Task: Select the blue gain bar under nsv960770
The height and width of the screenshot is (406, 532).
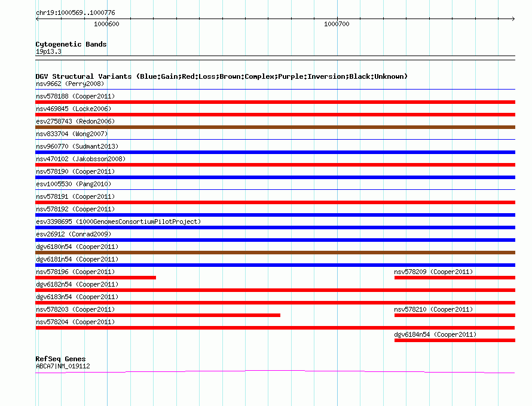Action: click(x=275, y=152)
